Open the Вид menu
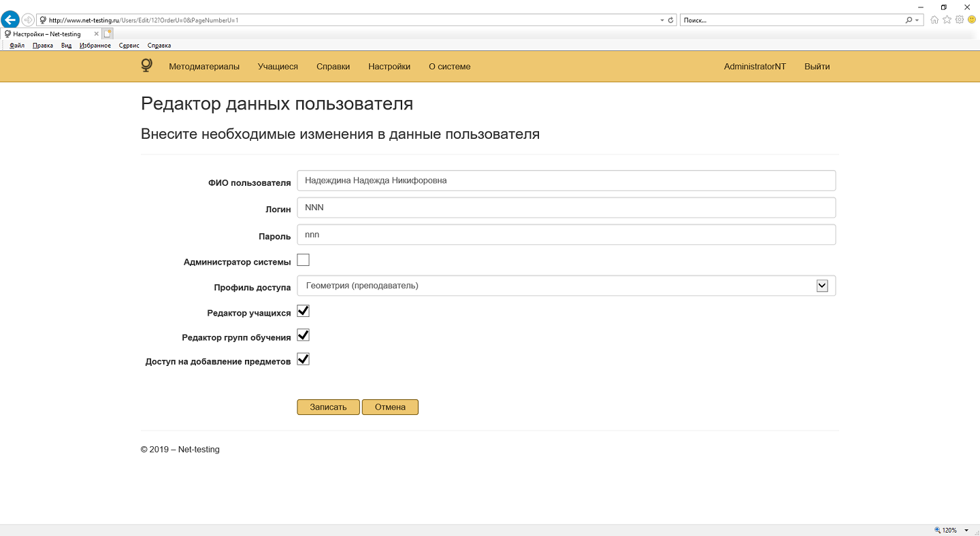 click(66, 46)
